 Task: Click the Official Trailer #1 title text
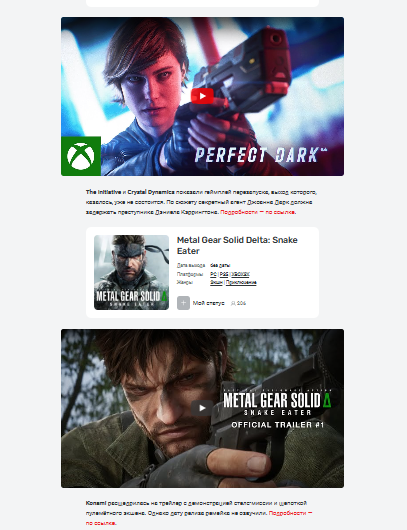coord(278,425)
